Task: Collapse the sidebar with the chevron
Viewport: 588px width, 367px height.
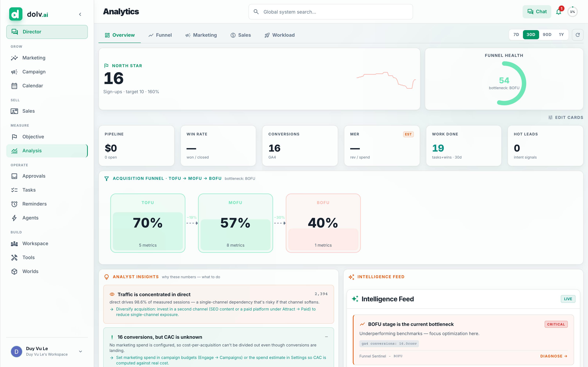Action: [x=80, y=14]
